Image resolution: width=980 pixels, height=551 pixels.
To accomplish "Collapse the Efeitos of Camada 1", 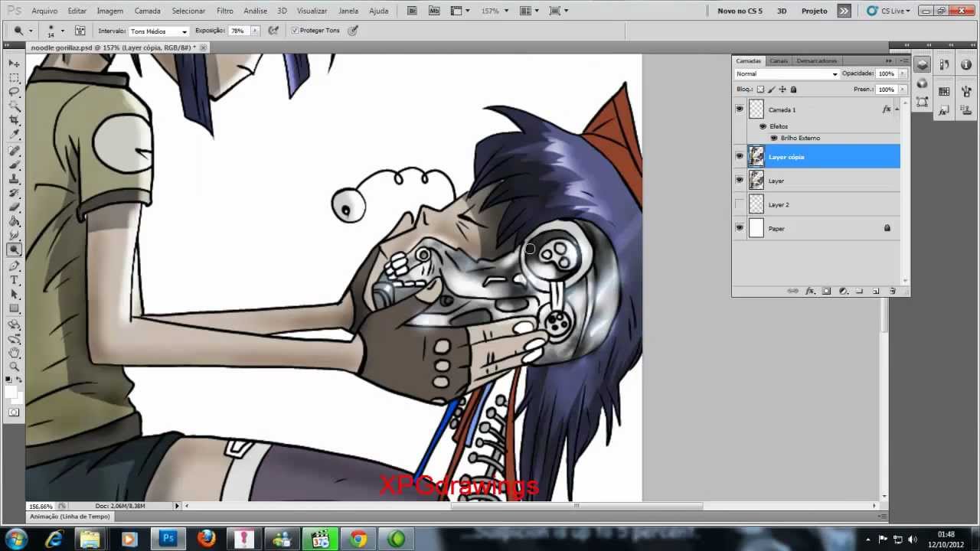I will (x=897, y=108).
